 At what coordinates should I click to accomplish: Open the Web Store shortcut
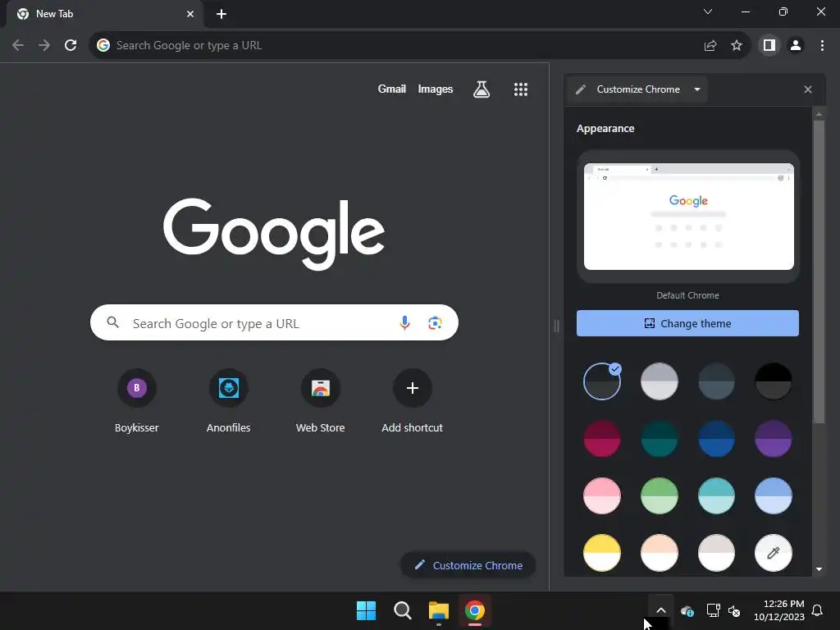[x=321, y=402]
